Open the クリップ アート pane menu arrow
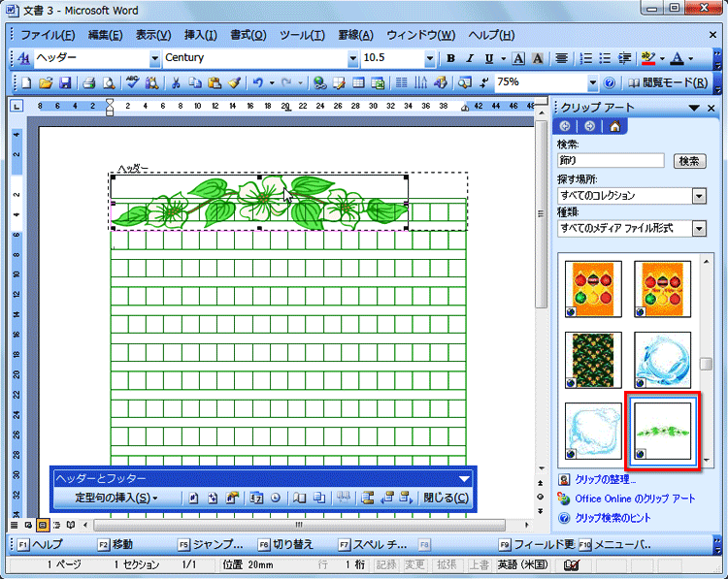The height and width of the screenshot is (579, 728). 694,108
